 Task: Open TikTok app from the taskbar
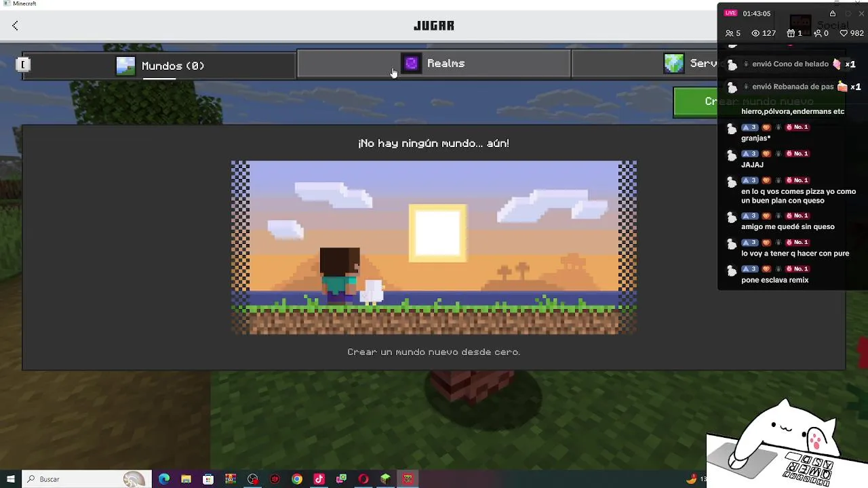(x=319, y=479)
